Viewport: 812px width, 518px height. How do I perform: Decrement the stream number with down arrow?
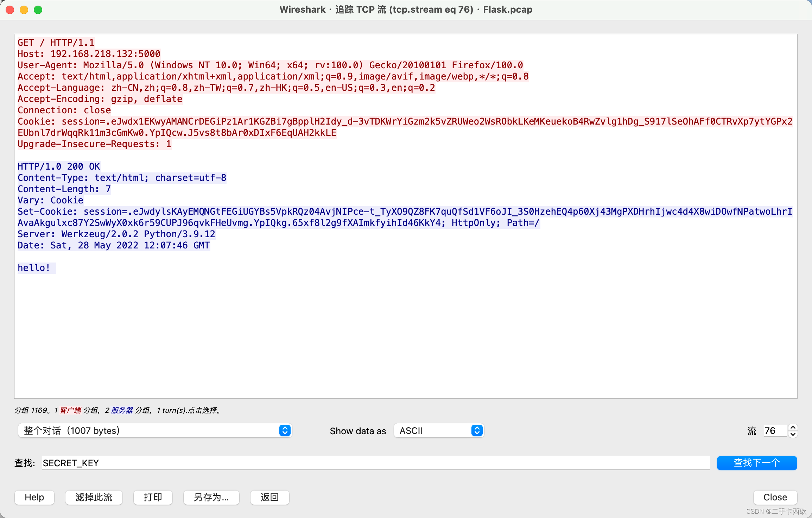[x=793, y=434]
